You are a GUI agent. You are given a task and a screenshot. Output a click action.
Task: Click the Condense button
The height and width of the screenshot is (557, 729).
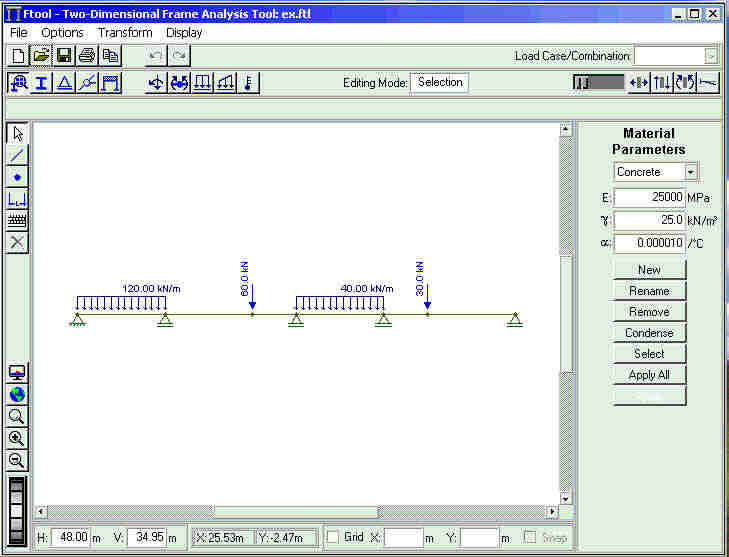649,333
